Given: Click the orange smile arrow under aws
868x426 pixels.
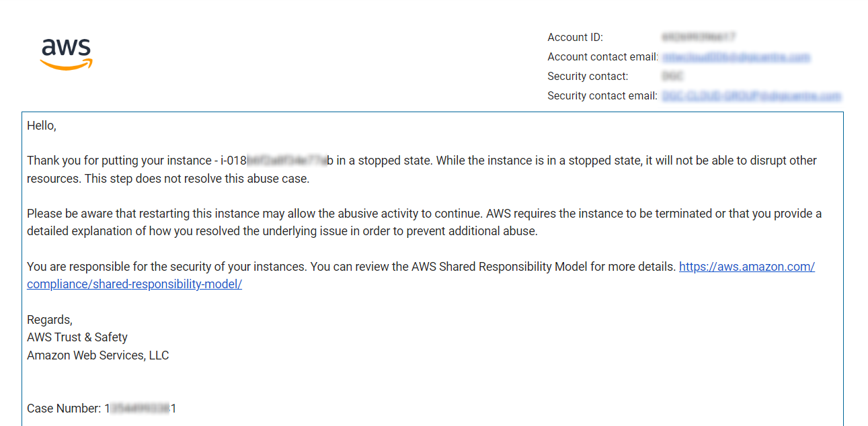Looking at the screenshot, I should 66,65.
